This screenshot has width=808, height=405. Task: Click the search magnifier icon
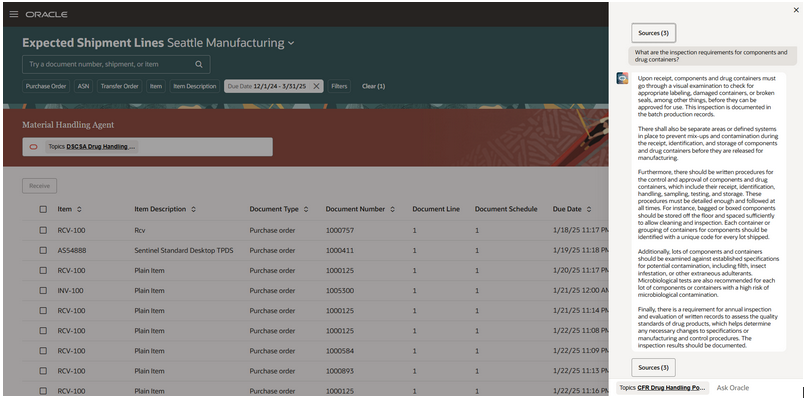point(199,64)
